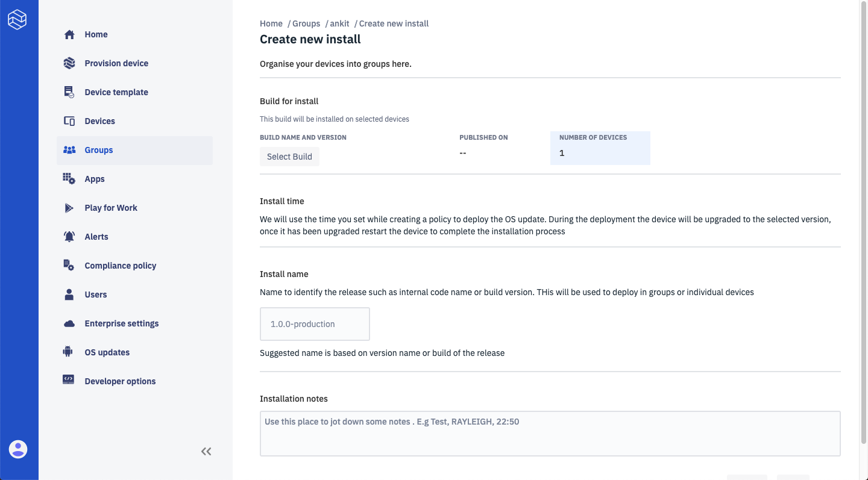Collapse the sidebar with double chevron
The width and height of the screenshot is (868, 480).
(206, 451)
